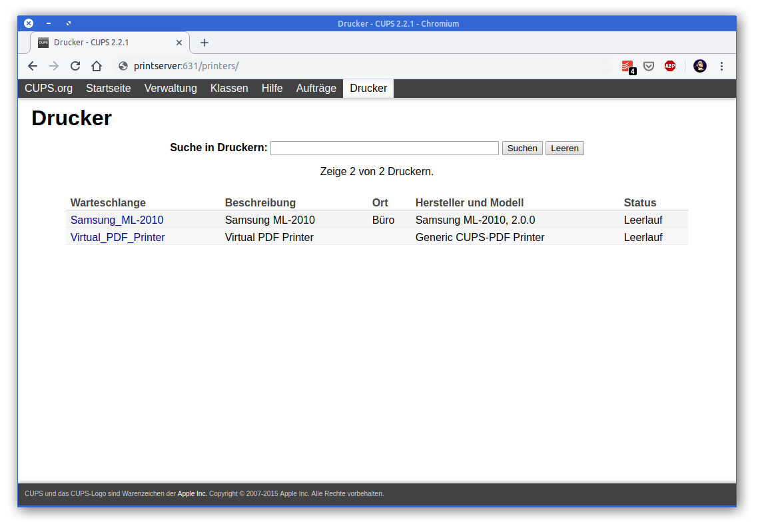Image resolution: width=758 pixels, height=532 pixels.
Task: Click the Hersteller und Modell header
Action: (x=470, y=203)
